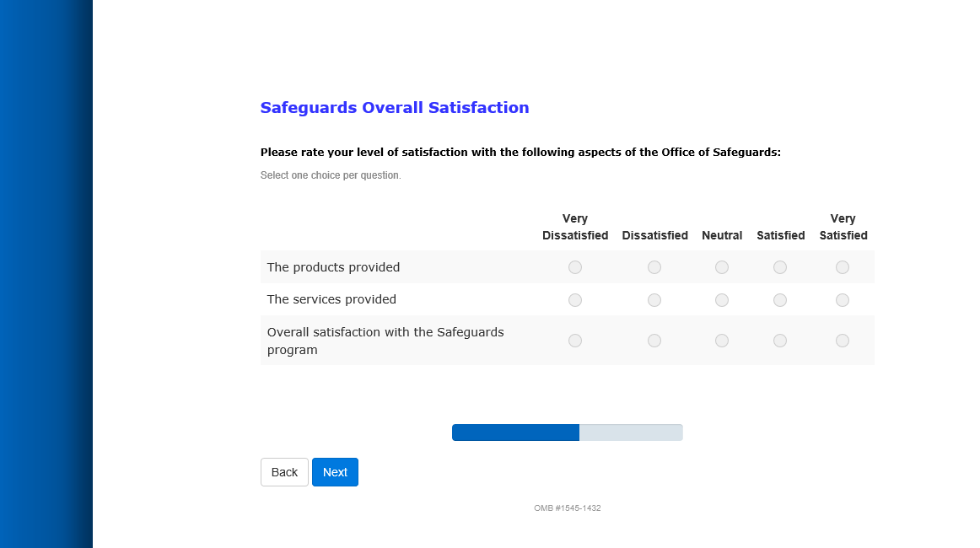The image size is (980, 548).
Task: Mark overall Safeguards program as Satisfied
Action: click(780, 341)
